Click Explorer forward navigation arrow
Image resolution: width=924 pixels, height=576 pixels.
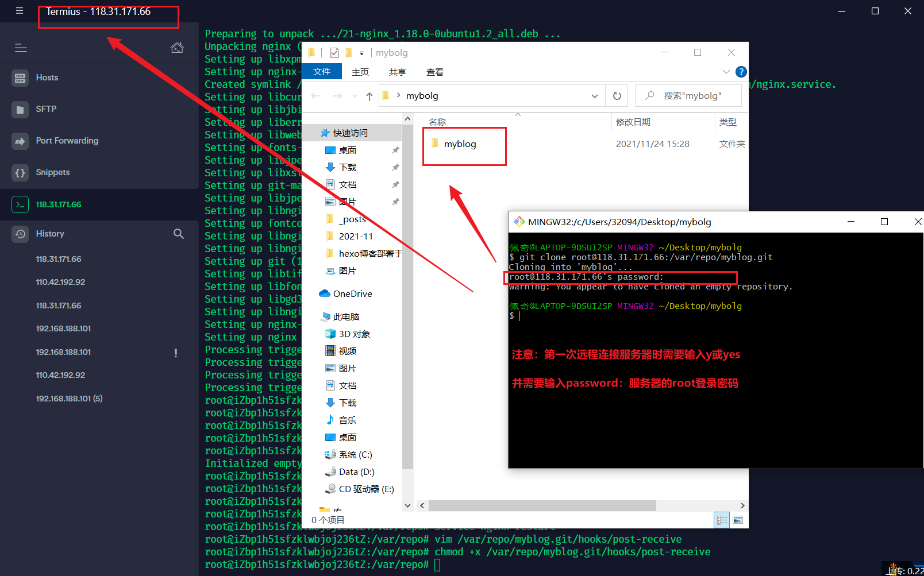(337, 96)
